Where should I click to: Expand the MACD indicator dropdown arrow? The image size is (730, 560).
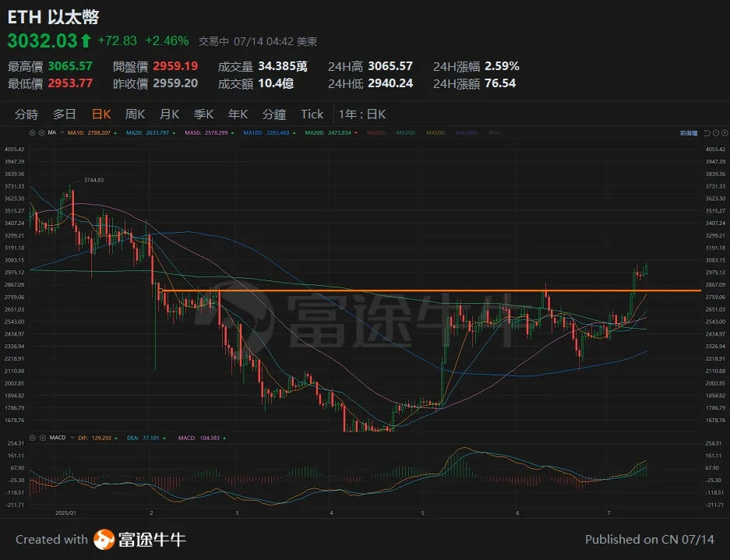[x=72, y=438]
